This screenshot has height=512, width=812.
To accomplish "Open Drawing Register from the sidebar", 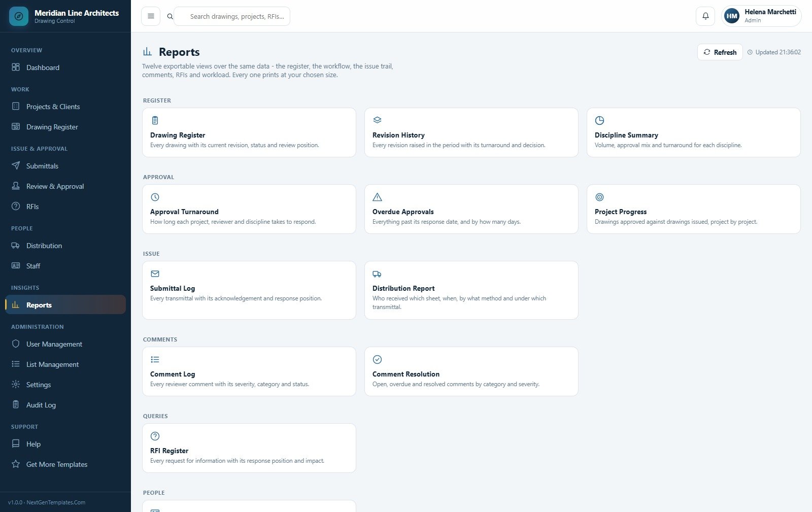I will point(65,126).
